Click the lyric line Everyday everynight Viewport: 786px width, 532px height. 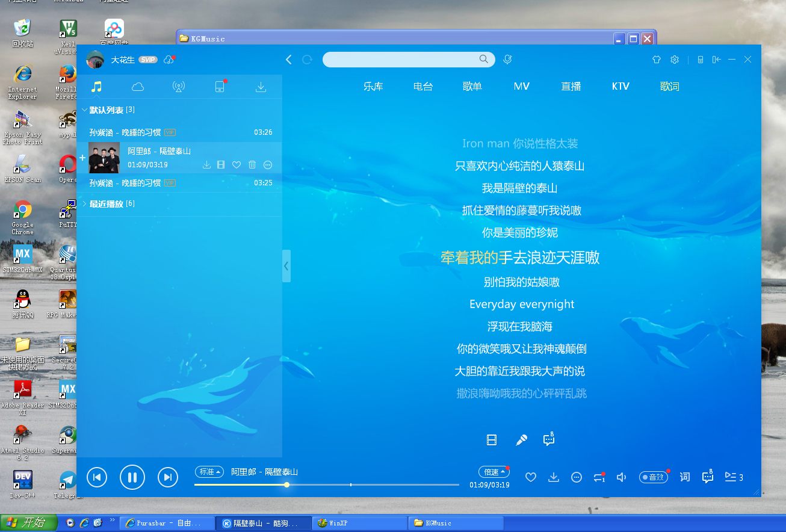[x=522, y=304]
